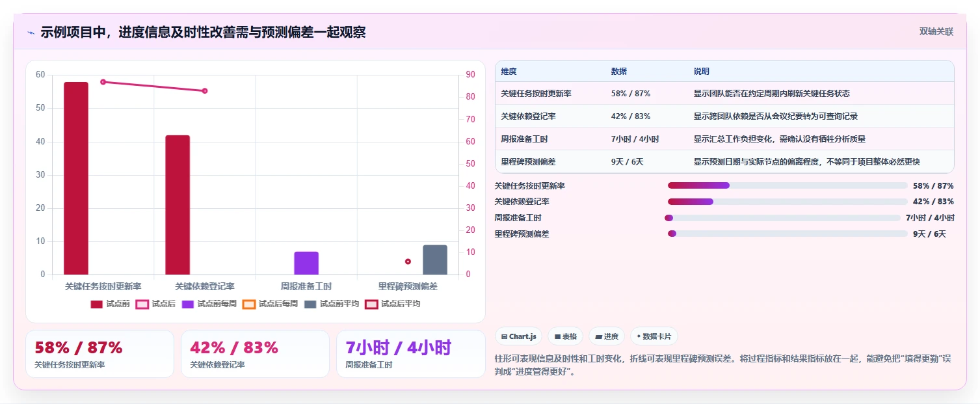Screen dimensions: 980x404
Task: Click the line point above 关键依赖登记率 bar
Action: point(205,91)
